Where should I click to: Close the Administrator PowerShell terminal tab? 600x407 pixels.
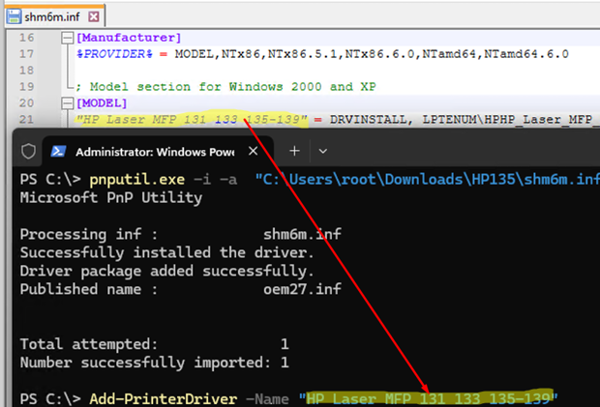pos(253,151)
